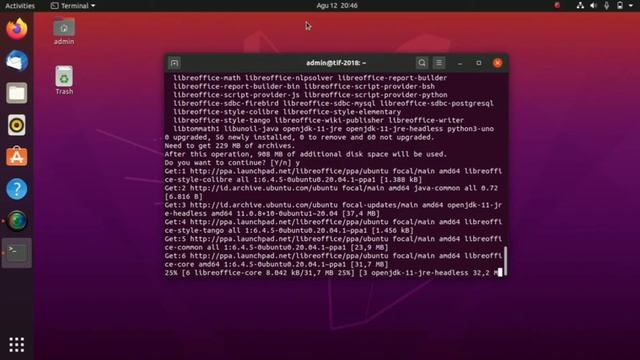Image resolution: width=640 pixels, height=360 pixels.
Task: Click the volume icon in top bar
Action: [x=593, y=6]
